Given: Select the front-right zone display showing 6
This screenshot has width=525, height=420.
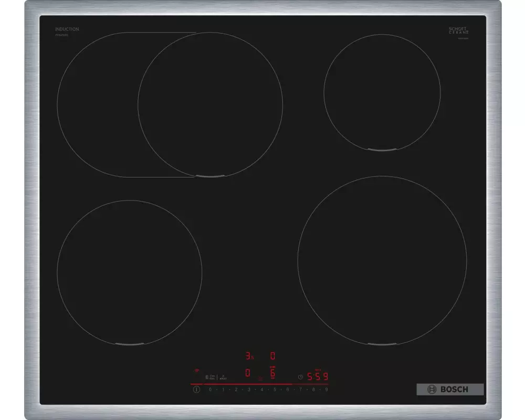Looking at the screenshot, I should coord(272,373).
